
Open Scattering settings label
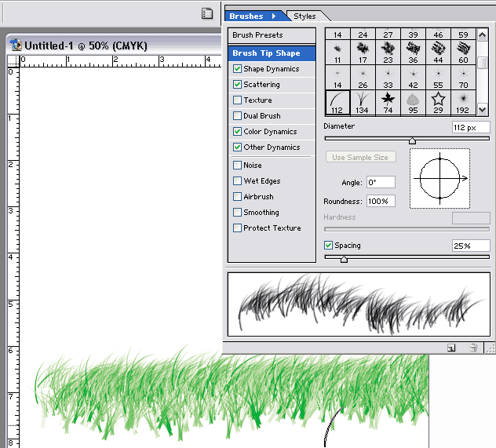(x=261, y=85)
